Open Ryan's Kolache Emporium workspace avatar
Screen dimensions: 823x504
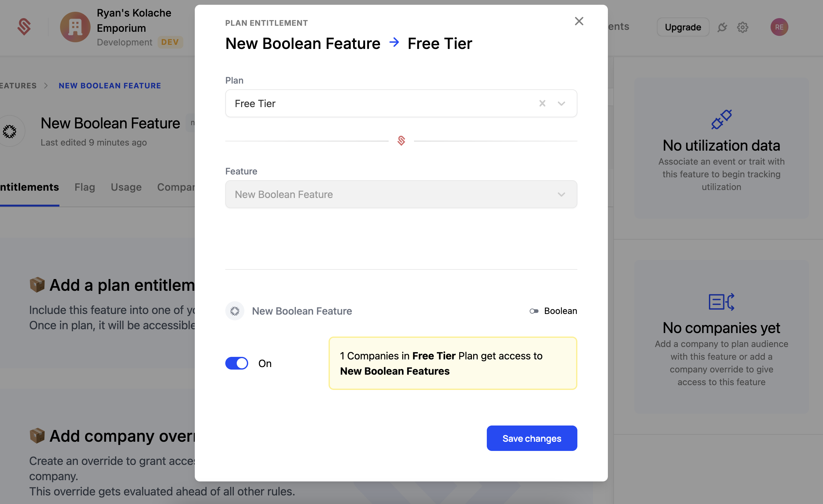coord(75,27)
